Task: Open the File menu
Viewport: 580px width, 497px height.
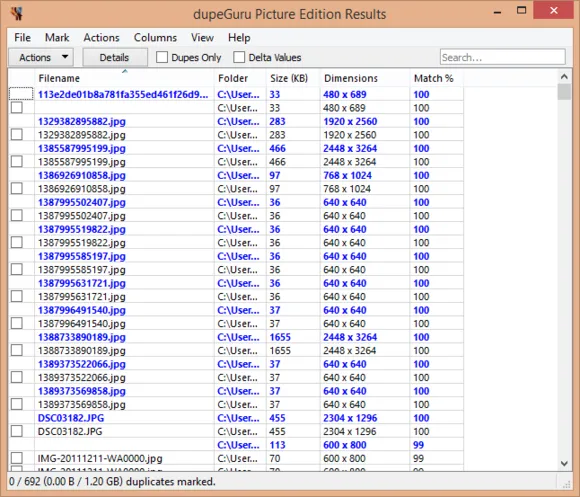Action: click(x=22, y=38)
